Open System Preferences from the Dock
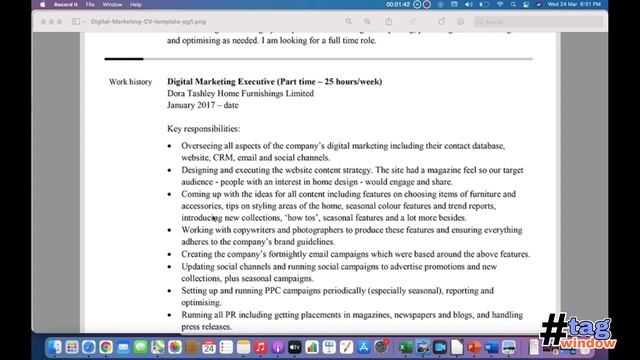 pyautogui.click(x=381, y=347)
